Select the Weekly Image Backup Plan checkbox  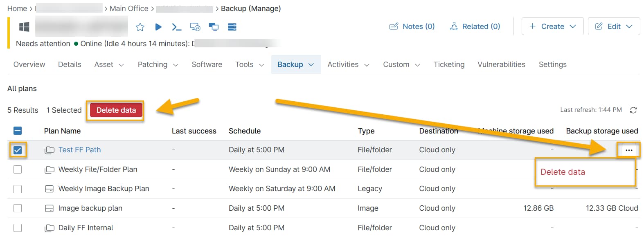tap(18, 189)
